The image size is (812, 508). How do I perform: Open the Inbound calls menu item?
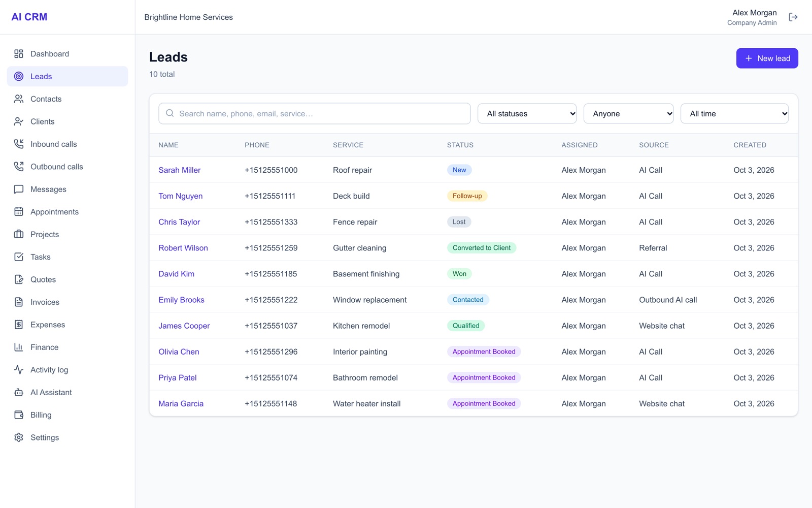(67, 144)
